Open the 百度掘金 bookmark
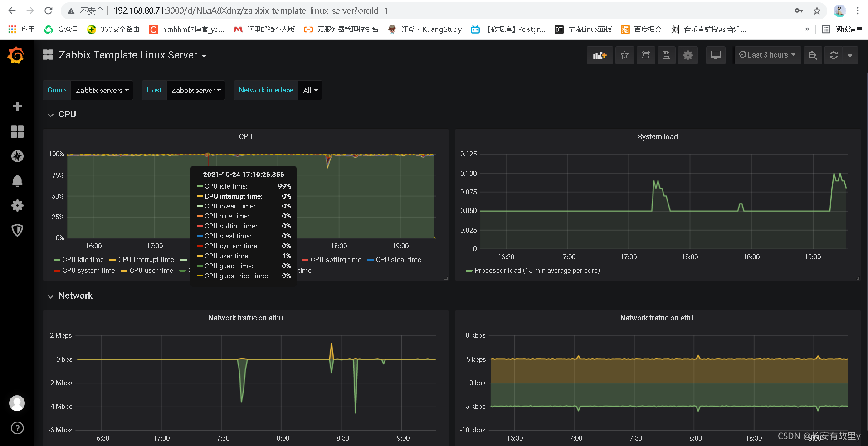The image size is (868, 446). 641,29
